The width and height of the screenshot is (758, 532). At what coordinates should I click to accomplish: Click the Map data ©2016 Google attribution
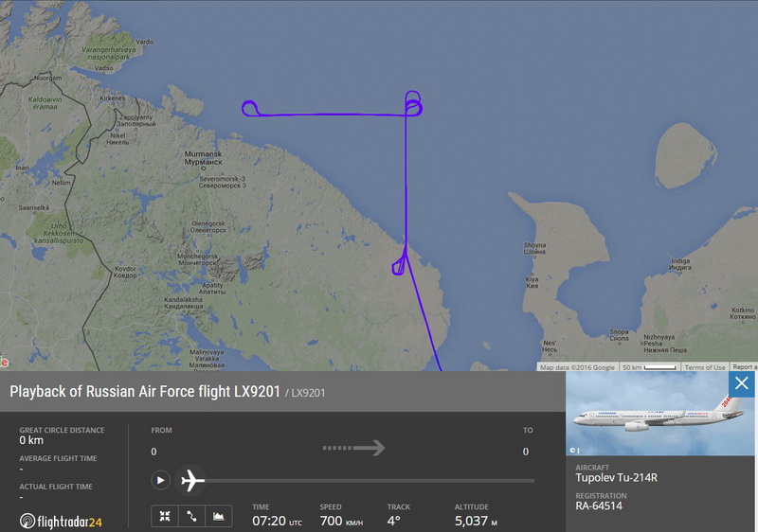(577, 367)
